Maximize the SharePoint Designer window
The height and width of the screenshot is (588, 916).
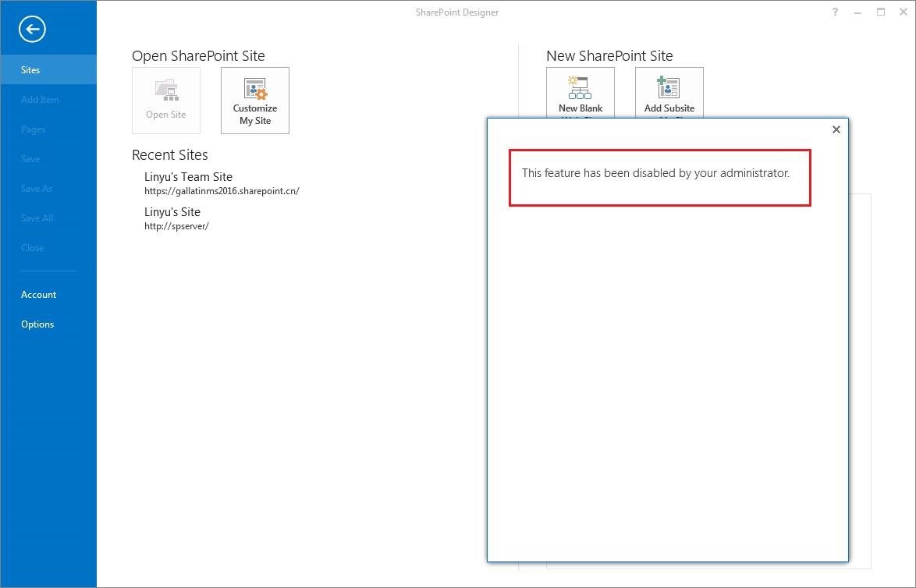(880, 12)
